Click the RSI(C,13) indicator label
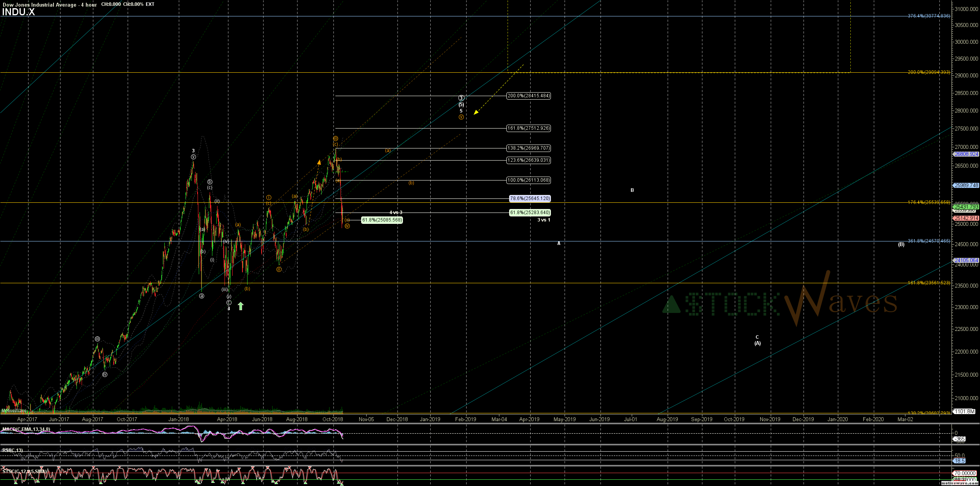Viewport: 980px width, 486px height. (x=12, y=450)
